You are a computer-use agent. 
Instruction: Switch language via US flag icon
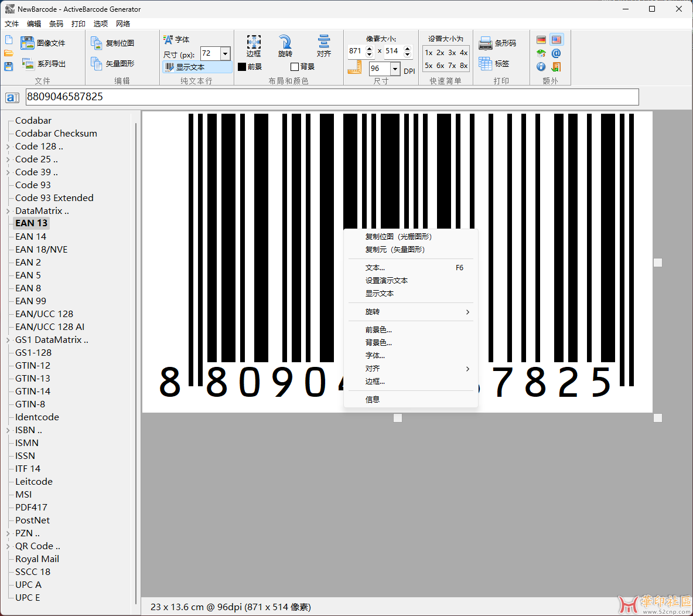(557, 40)
